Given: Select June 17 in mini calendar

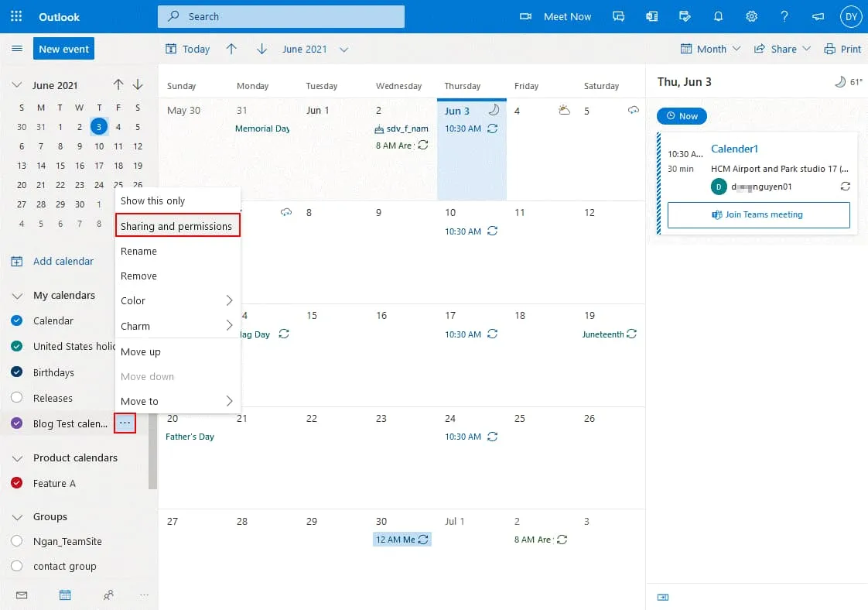Looking at the screenshot, I should tap(99, 165).
